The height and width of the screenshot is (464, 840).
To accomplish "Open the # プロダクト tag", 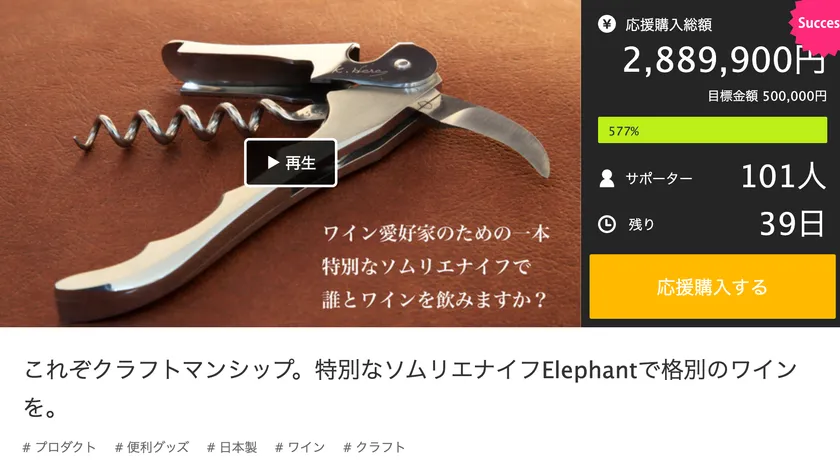I will [59, 447].
